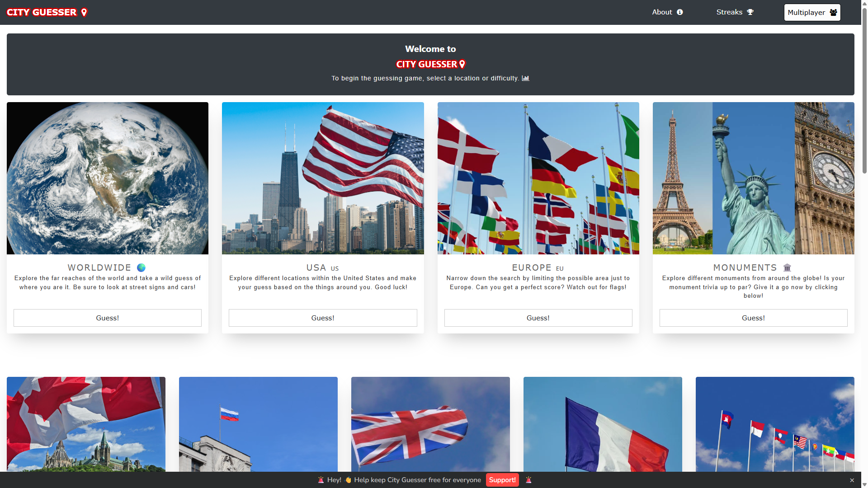Click the Streaks trophy icon
Screen dimensions: 868x488
pyautogui.click(x=750, y=12)
